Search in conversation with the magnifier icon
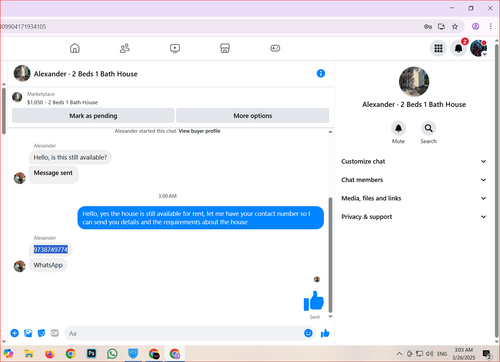 (x=428, y=128)
